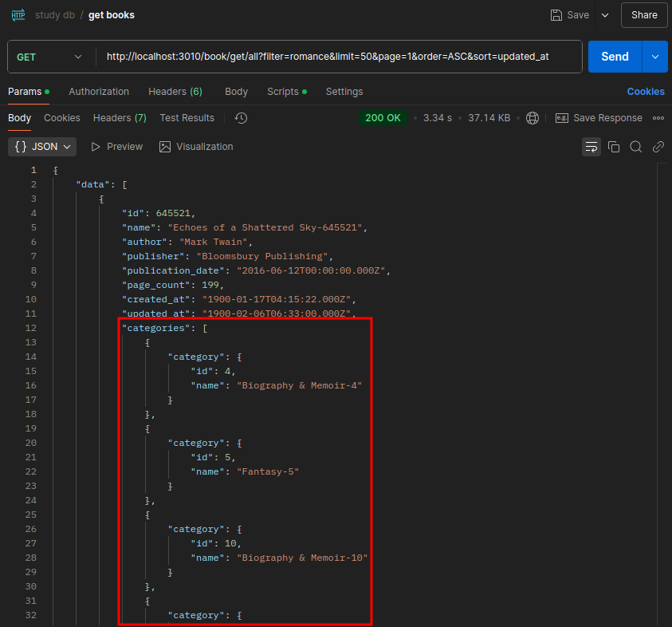Open the response Headers (7) tab

[x=120, y=118]
